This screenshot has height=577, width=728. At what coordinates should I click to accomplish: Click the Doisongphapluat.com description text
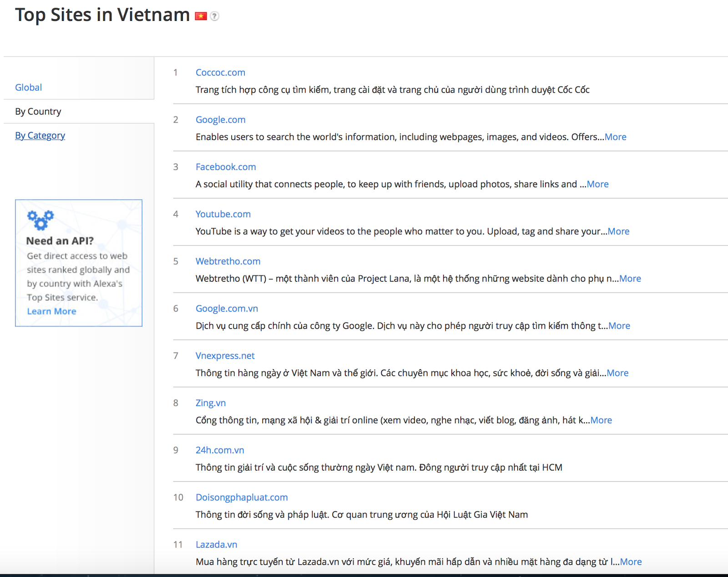click(362, 515)
